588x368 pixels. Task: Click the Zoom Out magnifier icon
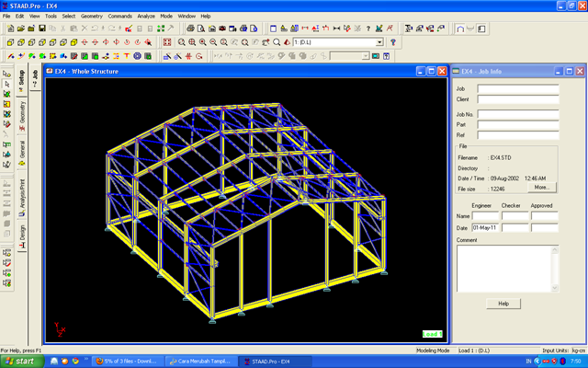click(213, 42)
